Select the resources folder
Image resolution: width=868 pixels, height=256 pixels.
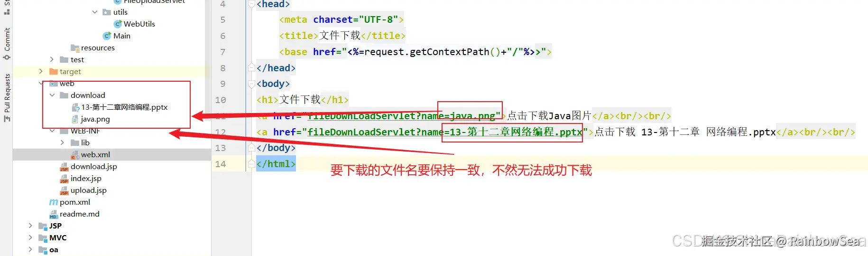pos(92,47)
